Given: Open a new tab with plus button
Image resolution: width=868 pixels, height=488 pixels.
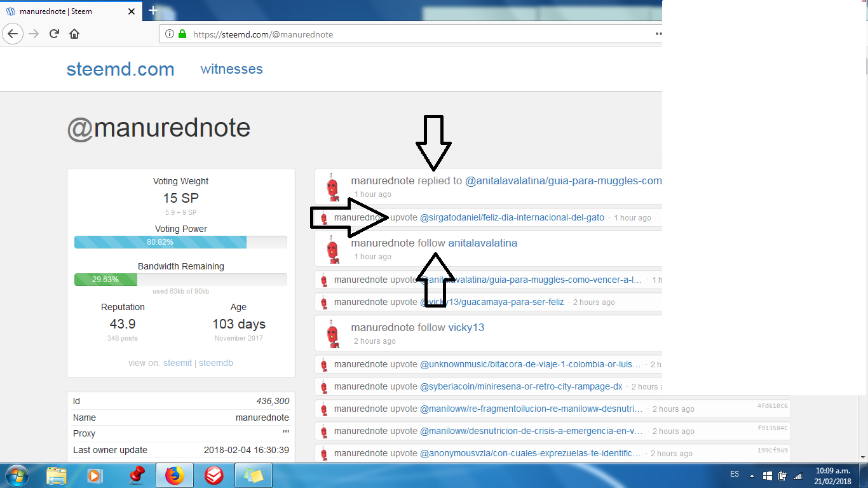Looking at the screenshot, I should point(153,10).
